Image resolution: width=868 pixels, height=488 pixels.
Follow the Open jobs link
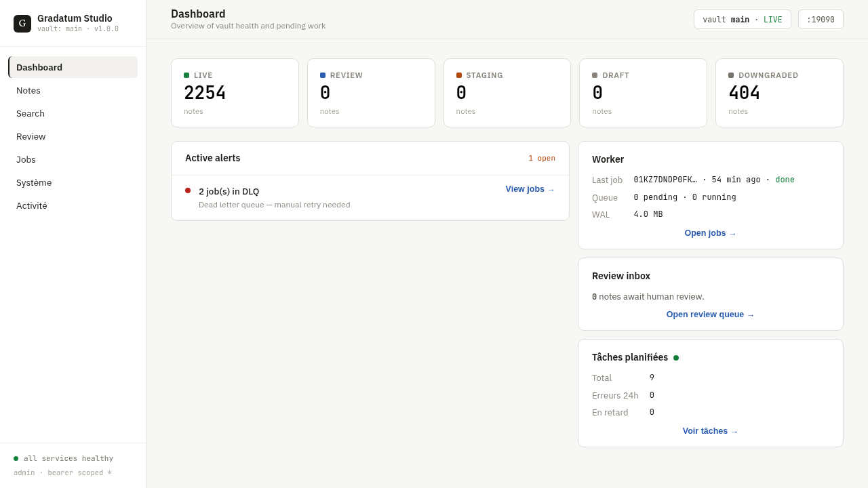pos(711,233)
